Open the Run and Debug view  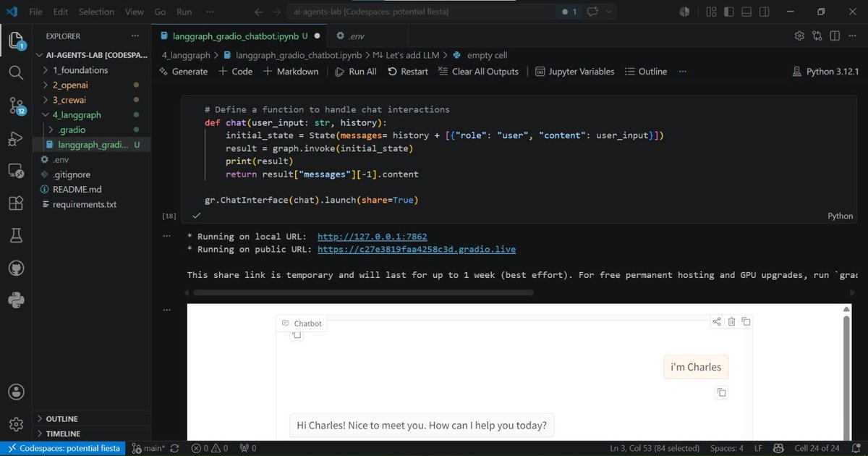(16, 139)
